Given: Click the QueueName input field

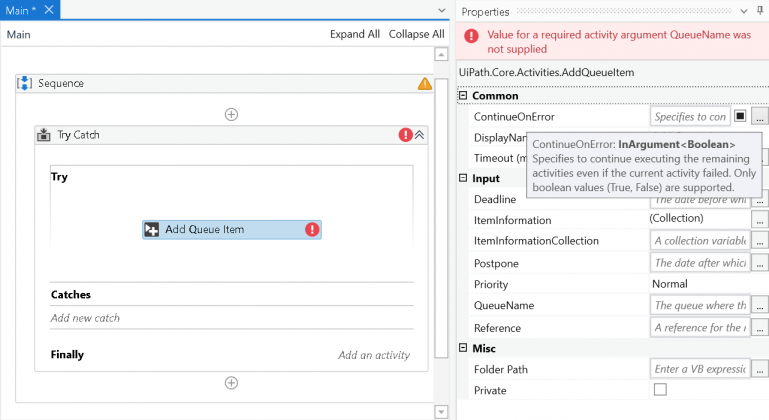Looking at the screenshot, I should (x=699, y=306).
